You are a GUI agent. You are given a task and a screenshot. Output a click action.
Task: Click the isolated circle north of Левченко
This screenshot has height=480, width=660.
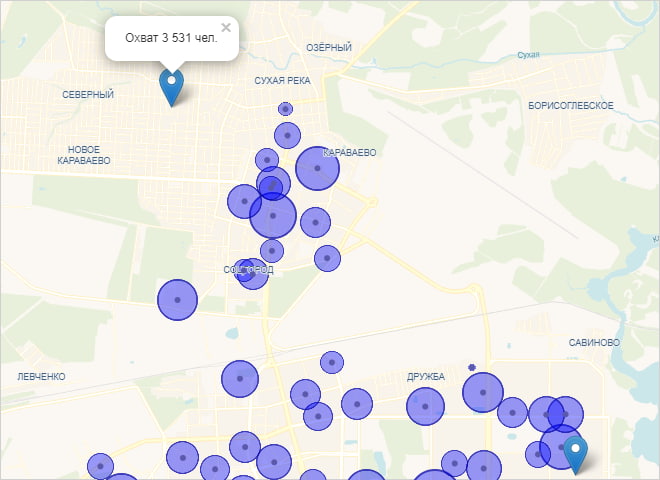(x=177, y=299)
